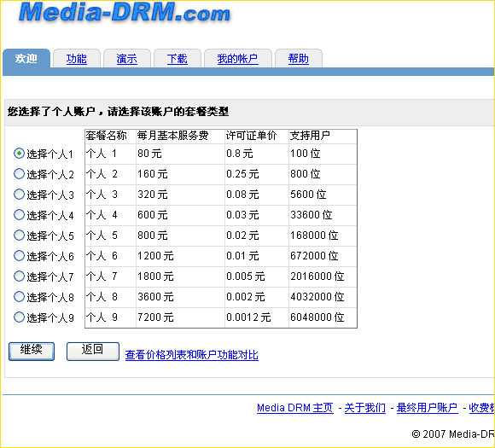Click the 800 位 users cell
Screen dimensions: 495x448
point(323,174)
